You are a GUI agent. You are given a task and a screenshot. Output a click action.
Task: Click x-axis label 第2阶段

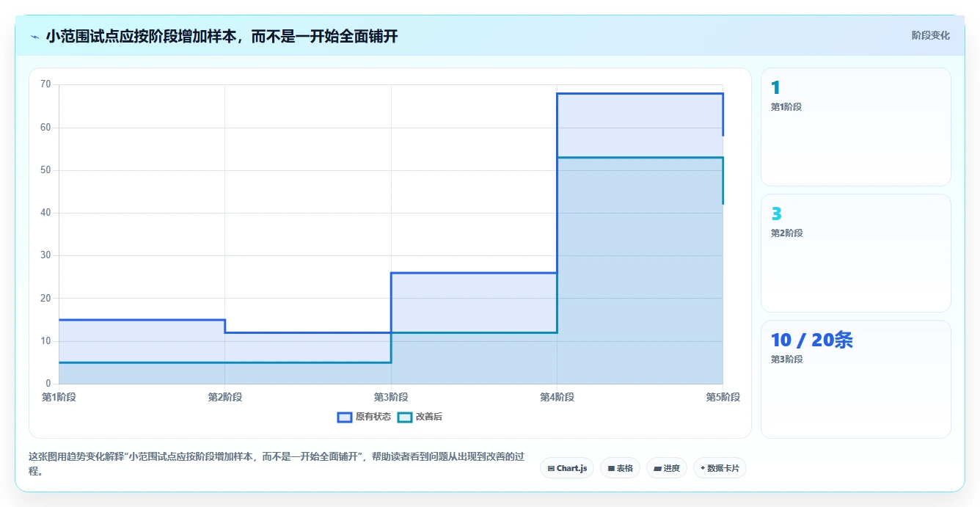(x=224, y=397)
